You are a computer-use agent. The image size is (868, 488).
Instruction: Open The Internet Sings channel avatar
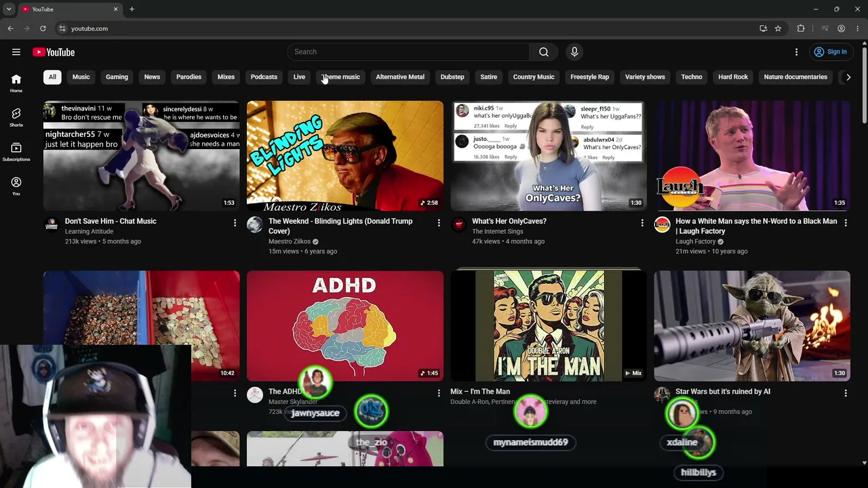pos(458,224)
